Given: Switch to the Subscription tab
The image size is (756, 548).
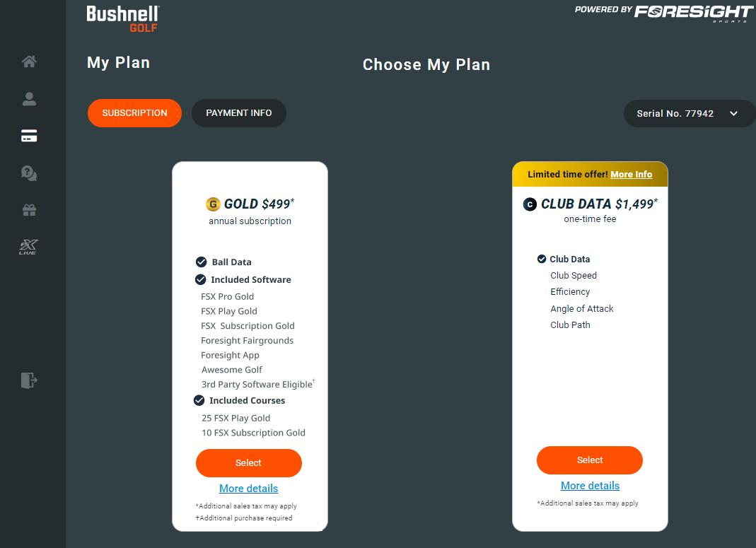Looking at the screenshot, I should [134, 113].
